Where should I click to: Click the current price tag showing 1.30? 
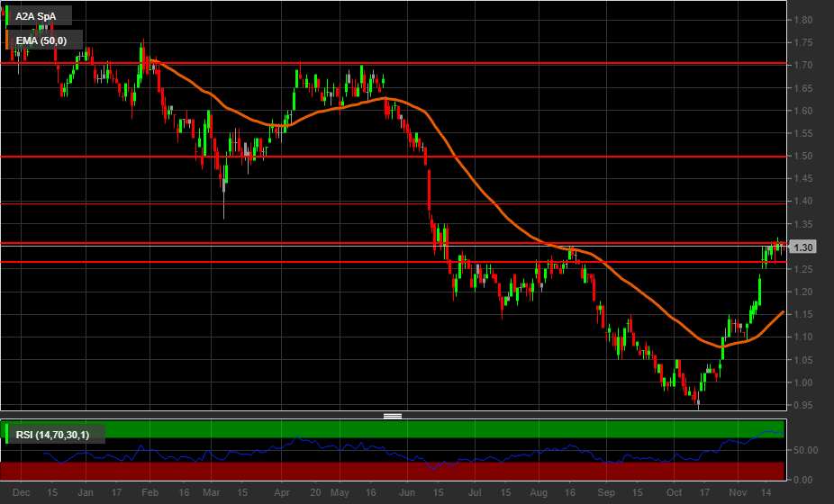tap(802, 247)
